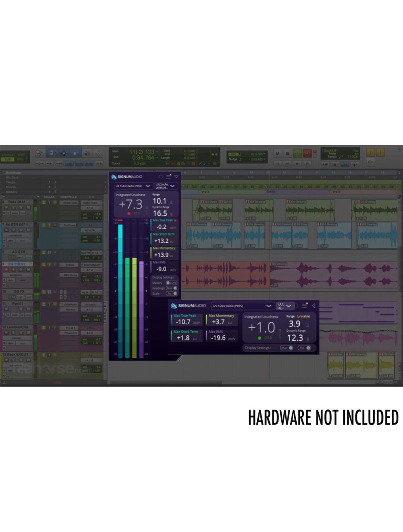The width and height of the screenshot is (403, 532).
Task: Click the Bass DI.01 track level meter
Action: point(35,210)
